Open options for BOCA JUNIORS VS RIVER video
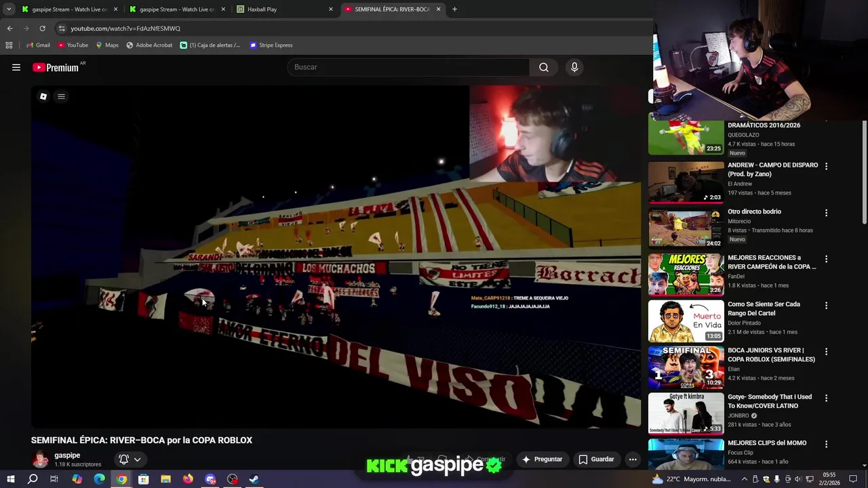This screenshot has width=868, height=488. tap(826, 352)
